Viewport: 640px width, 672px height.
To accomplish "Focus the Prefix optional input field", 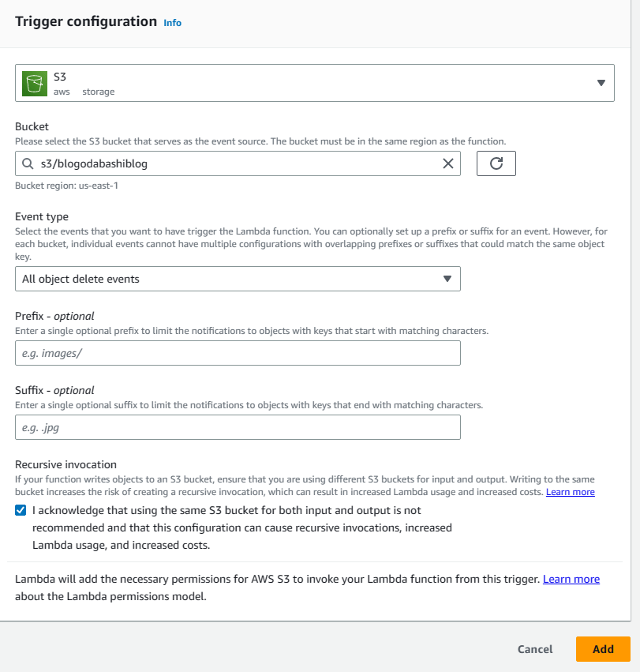I will pos(237,353).
